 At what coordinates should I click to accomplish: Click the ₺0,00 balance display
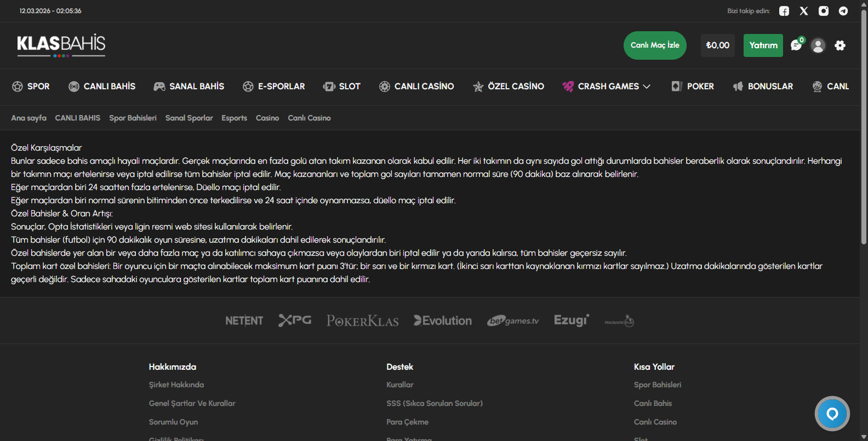tap(717, 45)
